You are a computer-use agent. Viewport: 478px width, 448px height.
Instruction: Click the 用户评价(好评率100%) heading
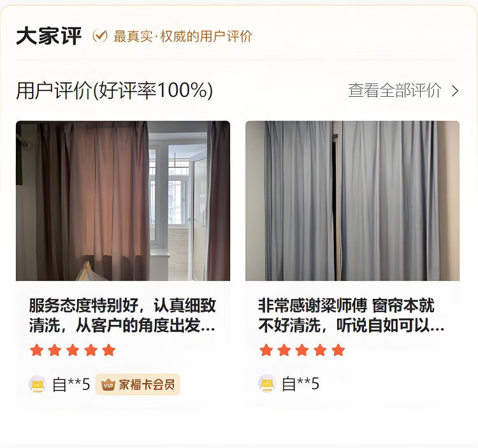coord(114,90)
